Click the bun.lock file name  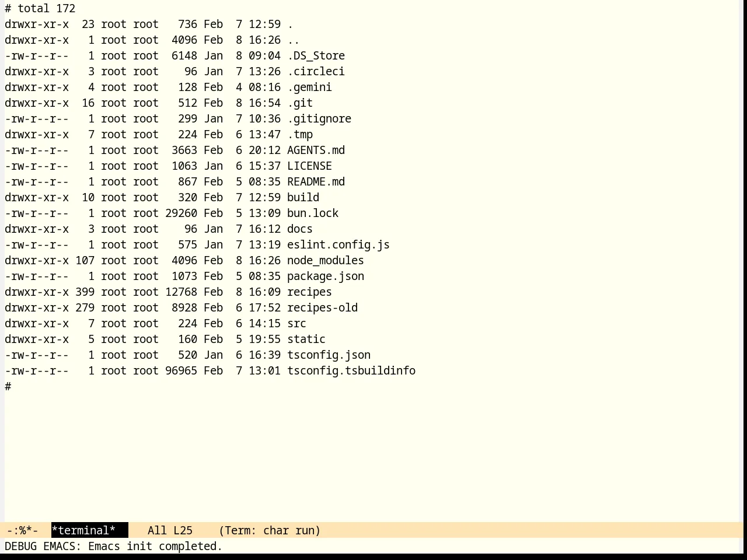313,213
